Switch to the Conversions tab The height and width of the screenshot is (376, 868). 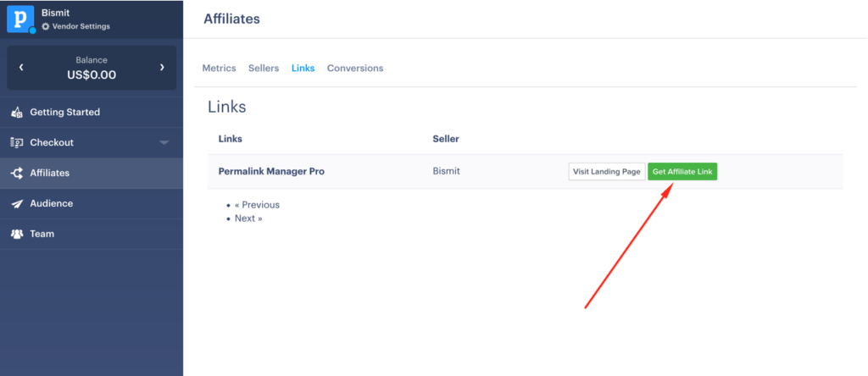tap(355, 68)
